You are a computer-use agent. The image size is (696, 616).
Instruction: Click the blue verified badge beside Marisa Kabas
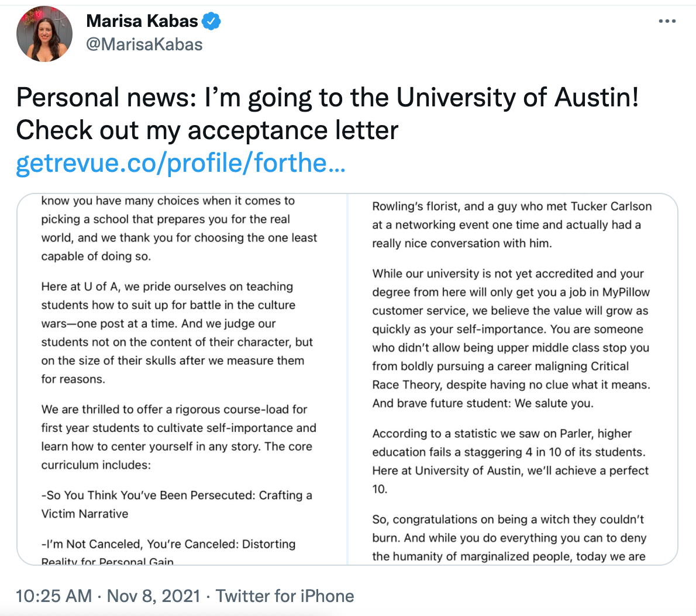(211, 20)
